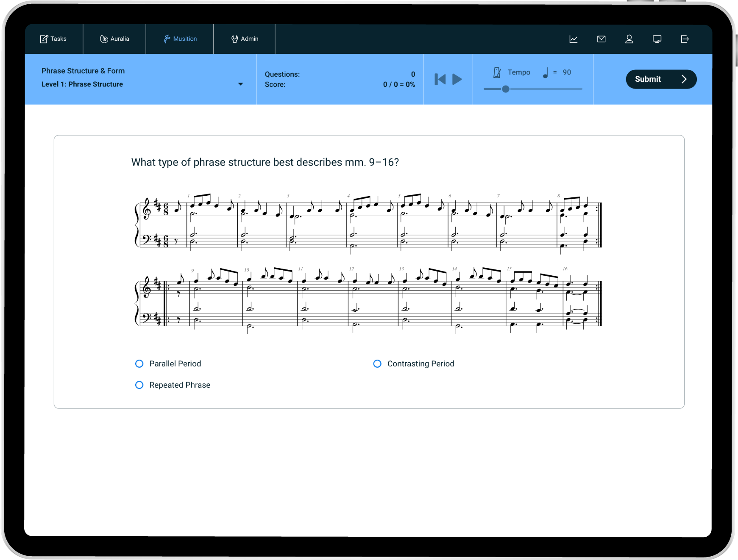Click the Tempo slider handle
738x560 pixels.
(x=506, y=89)
